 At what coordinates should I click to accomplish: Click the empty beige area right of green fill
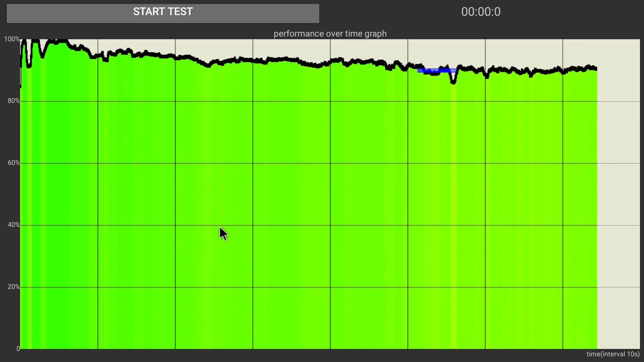[x=618, y=201]
